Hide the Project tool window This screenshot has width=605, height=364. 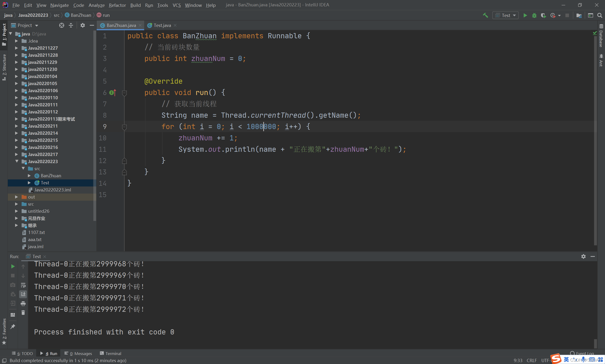pyautogui.click(x=92, y=25)
